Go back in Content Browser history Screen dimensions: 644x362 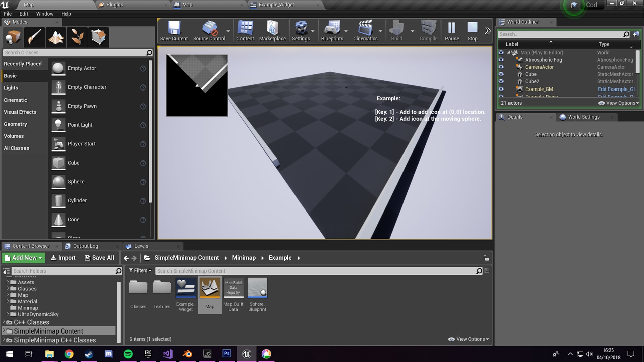126,258
